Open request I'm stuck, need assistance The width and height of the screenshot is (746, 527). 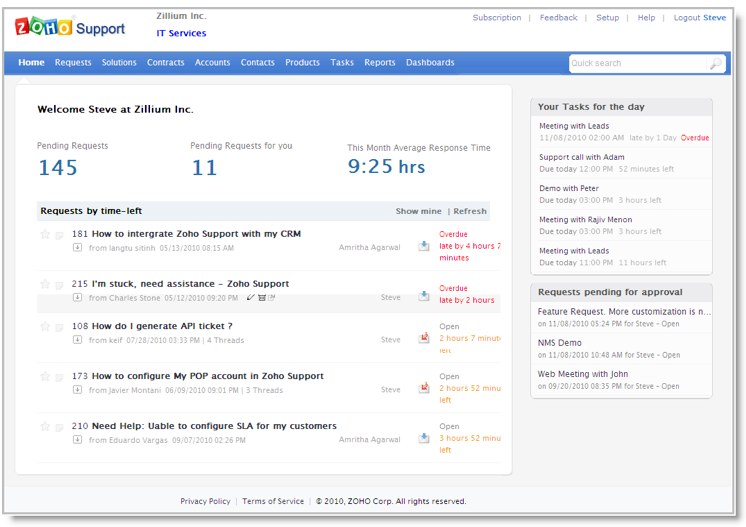pyautogui.click(x=190, y=284)
